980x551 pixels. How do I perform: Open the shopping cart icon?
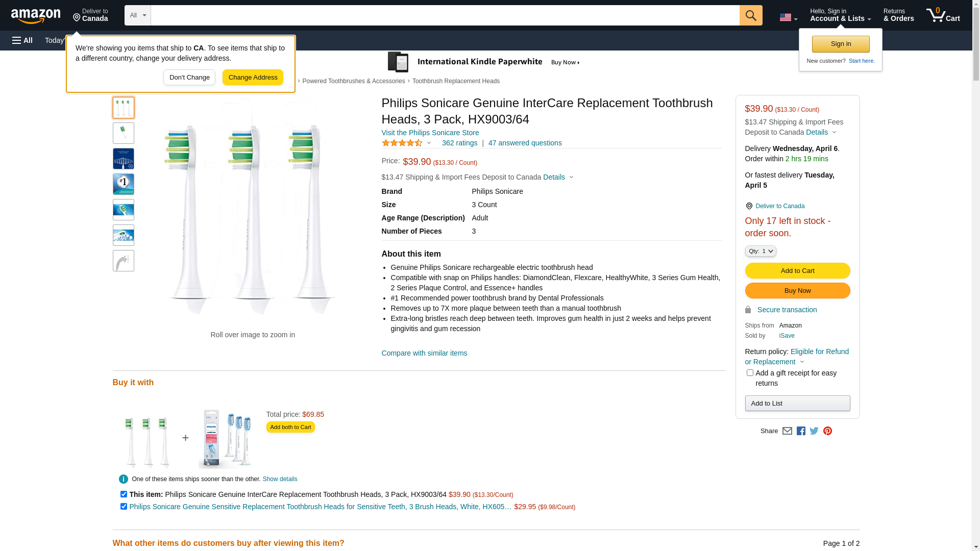click(x=943, y=15)
